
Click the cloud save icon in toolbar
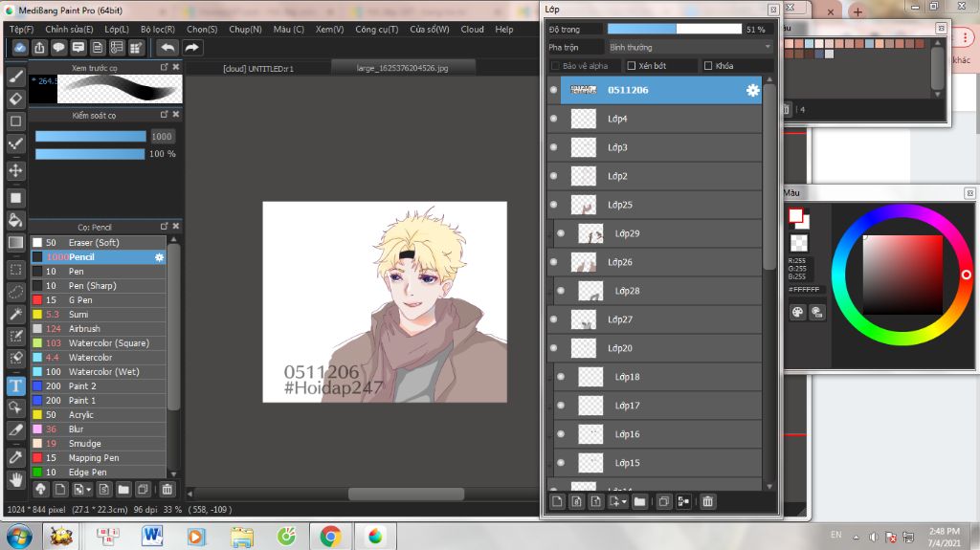tap(20, 48)
